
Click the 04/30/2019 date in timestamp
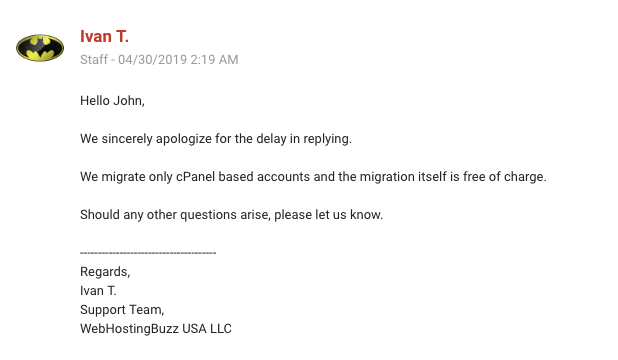pos(153,60)
